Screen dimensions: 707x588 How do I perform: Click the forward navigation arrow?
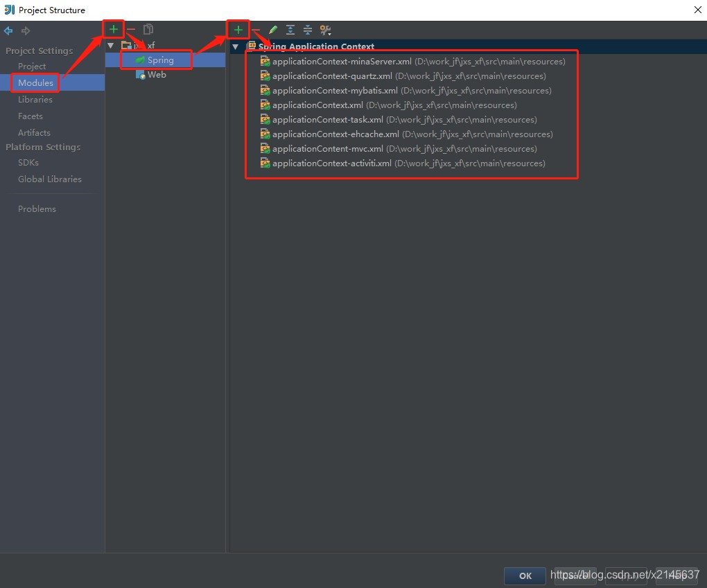[x=26, y=30]
